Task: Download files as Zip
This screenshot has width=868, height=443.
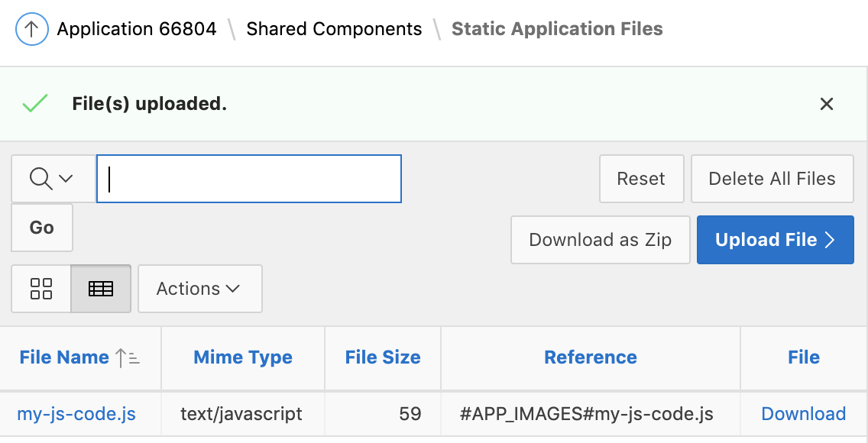Action: coord(600,240)
